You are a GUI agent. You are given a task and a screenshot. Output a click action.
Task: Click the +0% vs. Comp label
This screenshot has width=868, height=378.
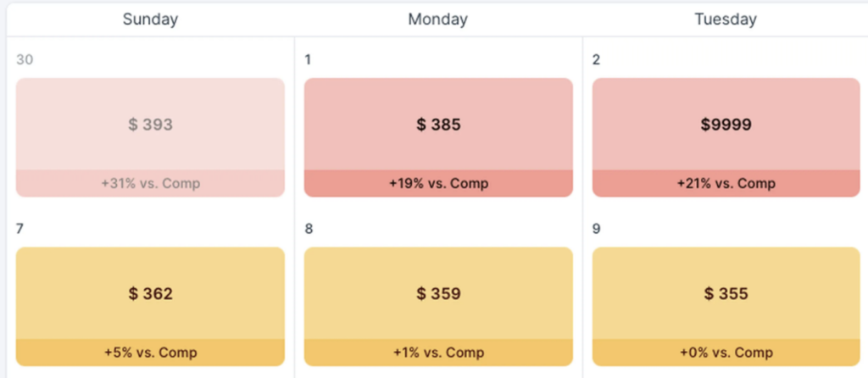726,353
